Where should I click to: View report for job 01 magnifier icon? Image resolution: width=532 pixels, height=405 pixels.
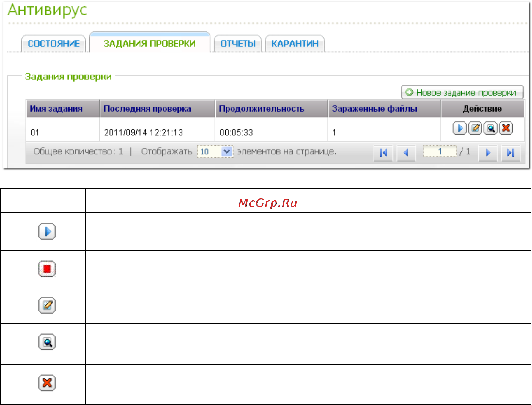point(490,128)
